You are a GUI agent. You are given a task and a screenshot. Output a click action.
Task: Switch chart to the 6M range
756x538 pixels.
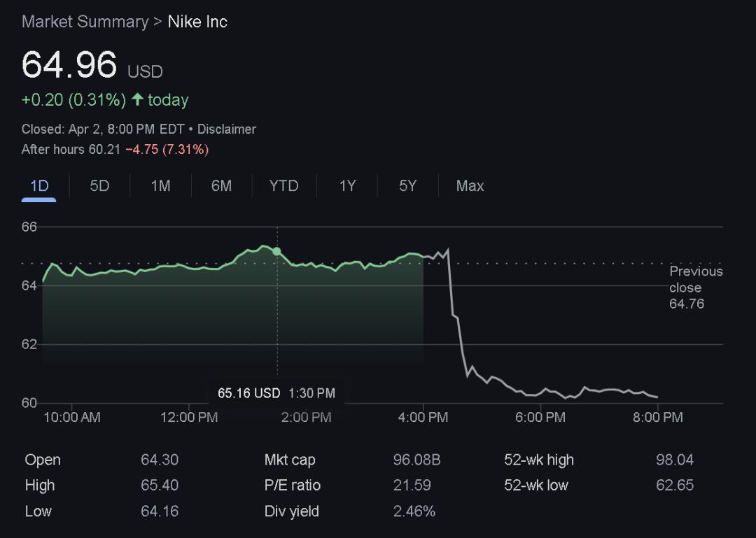coord(221,186)
